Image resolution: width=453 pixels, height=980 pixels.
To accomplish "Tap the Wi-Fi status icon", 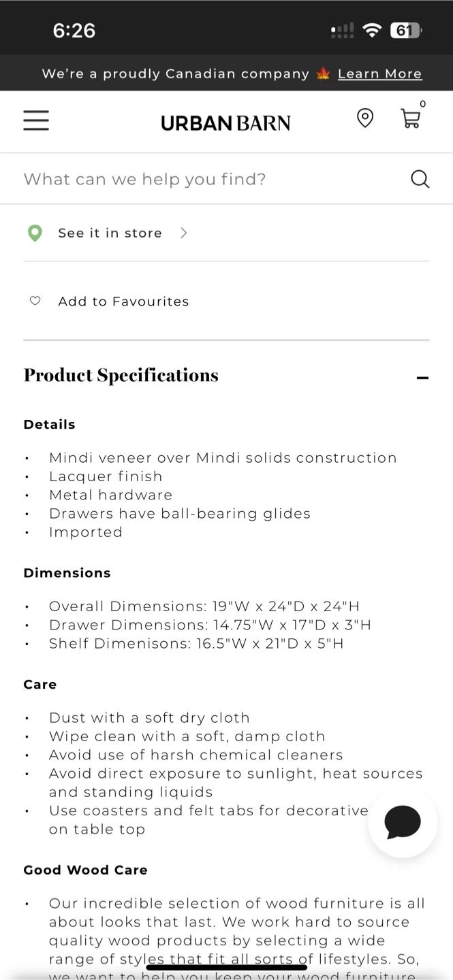I will pos(372,31).
